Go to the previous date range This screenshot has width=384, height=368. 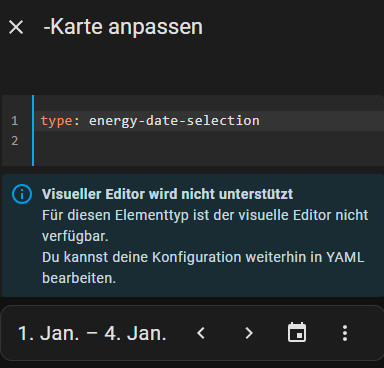click(201, 333)
